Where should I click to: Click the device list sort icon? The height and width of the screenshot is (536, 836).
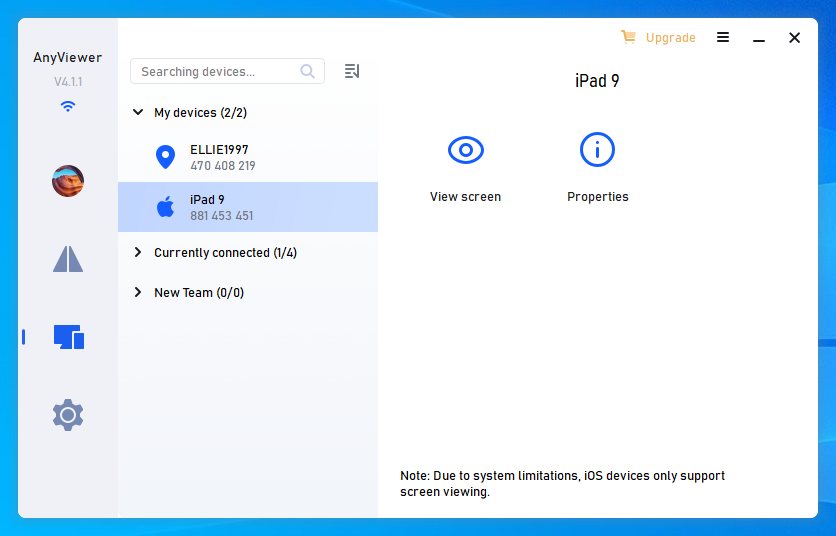click(x=352, y=71)
